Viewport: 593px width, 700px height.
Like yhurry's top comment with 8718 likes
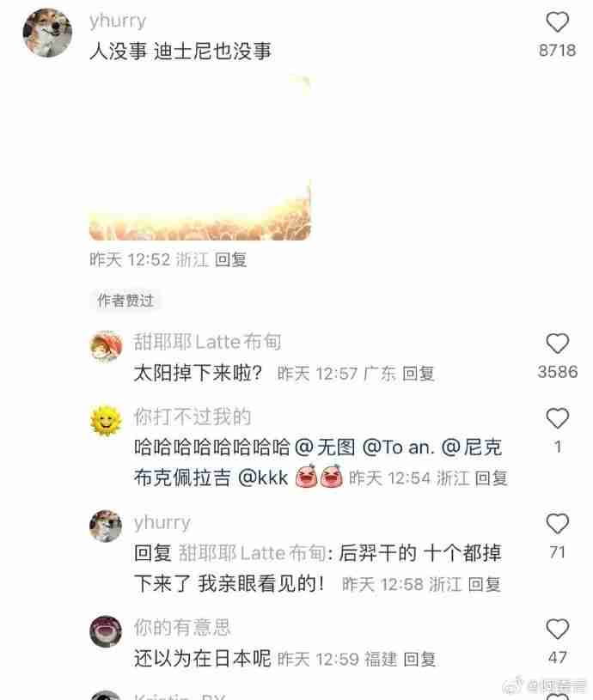[x=557, y=21]
